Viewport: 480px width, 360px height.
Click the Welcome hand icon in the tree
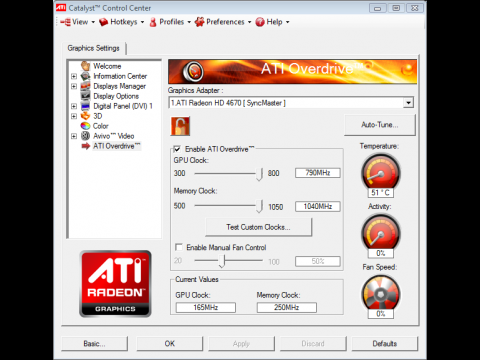tap(86, 66)
